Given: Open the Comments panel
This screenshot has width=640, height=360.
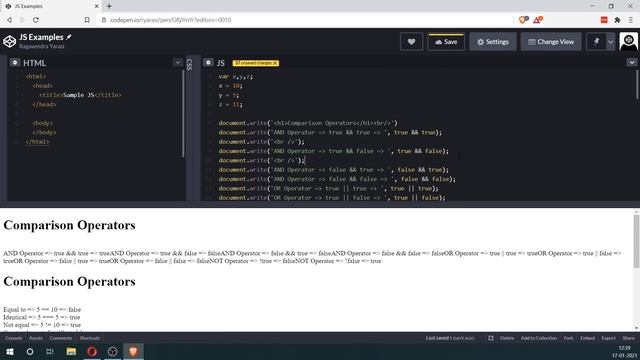Looking at the screenshot, I should tap(61, 338).
